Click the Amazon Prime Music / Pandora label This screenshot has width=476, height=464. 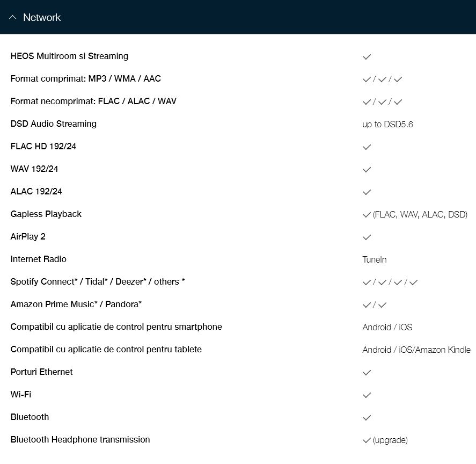pos(76,304)
